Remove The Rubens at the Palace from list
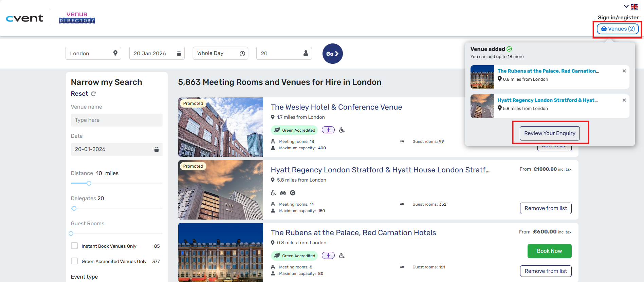Image resolution: width=644 pixels, height=282 pixels. [x=546, y=271]
